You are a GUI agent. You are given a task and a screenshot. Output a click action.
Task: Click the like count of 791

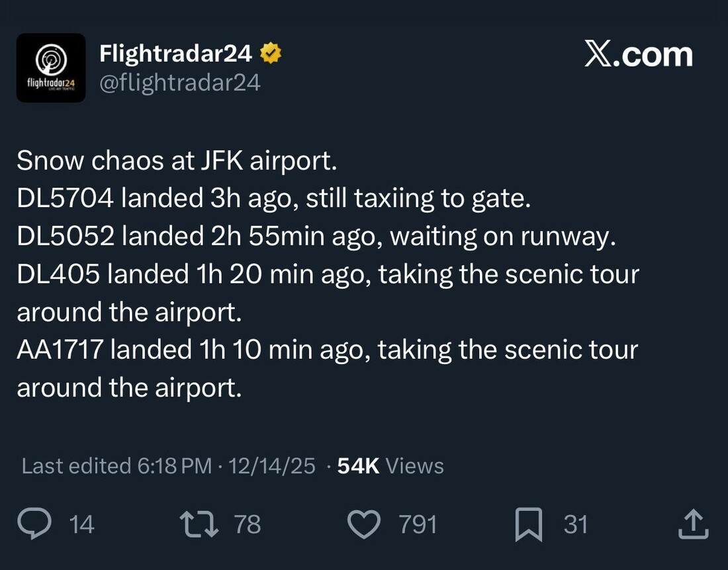tap(418, 525)
